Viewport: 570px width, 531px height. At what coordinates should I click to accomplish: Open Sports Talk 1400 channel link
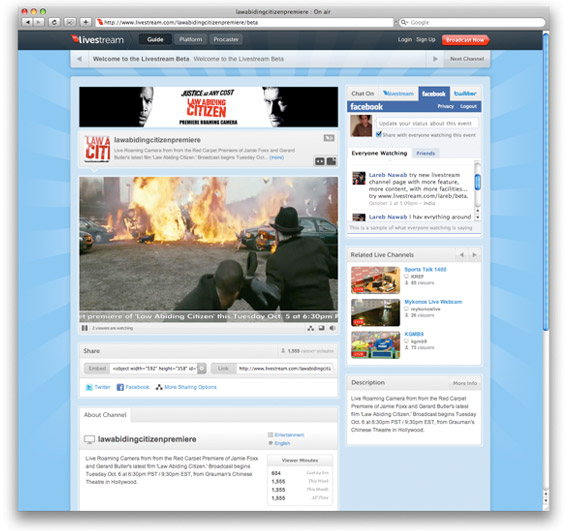tap(425, 270)
